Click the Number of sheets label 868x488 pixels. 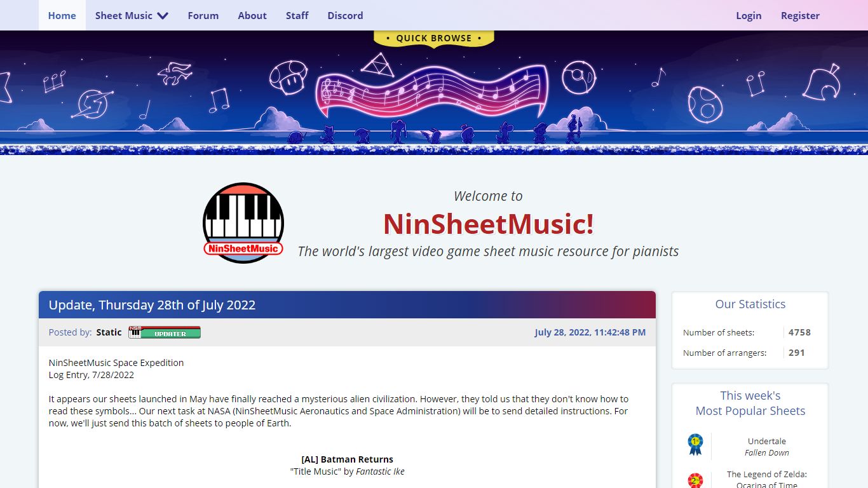719,332
